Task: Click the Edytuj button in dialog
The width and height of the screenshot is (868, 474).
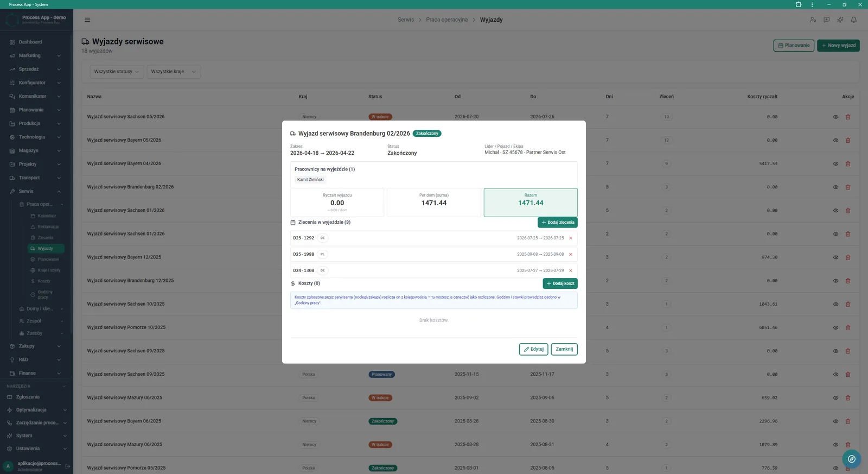Action: click(534, 349)
